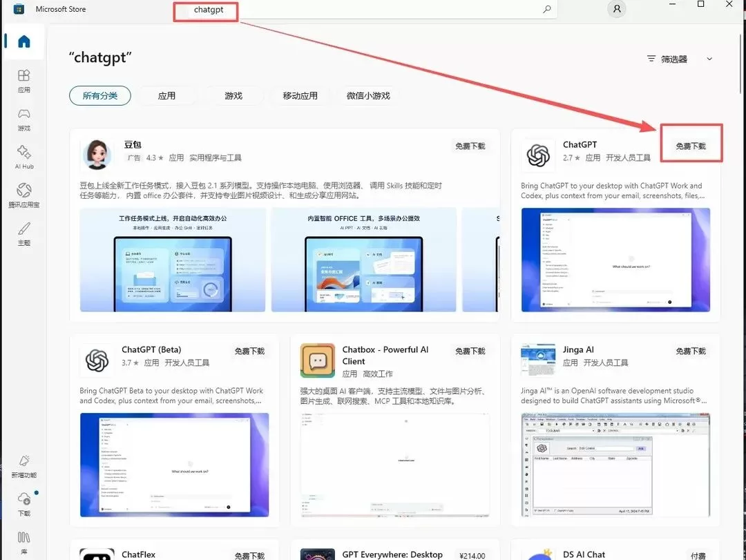Open the Chatbox screenshot preview
The height and width of the screenshot is (560, 746).
[395, 465]
